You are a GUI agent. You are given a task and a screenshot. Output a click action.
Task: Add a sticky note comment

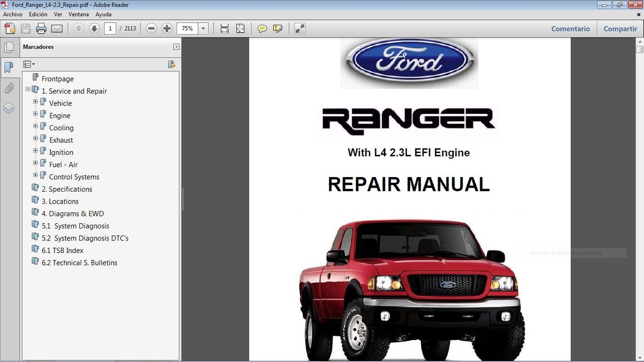tap(262, 29)
